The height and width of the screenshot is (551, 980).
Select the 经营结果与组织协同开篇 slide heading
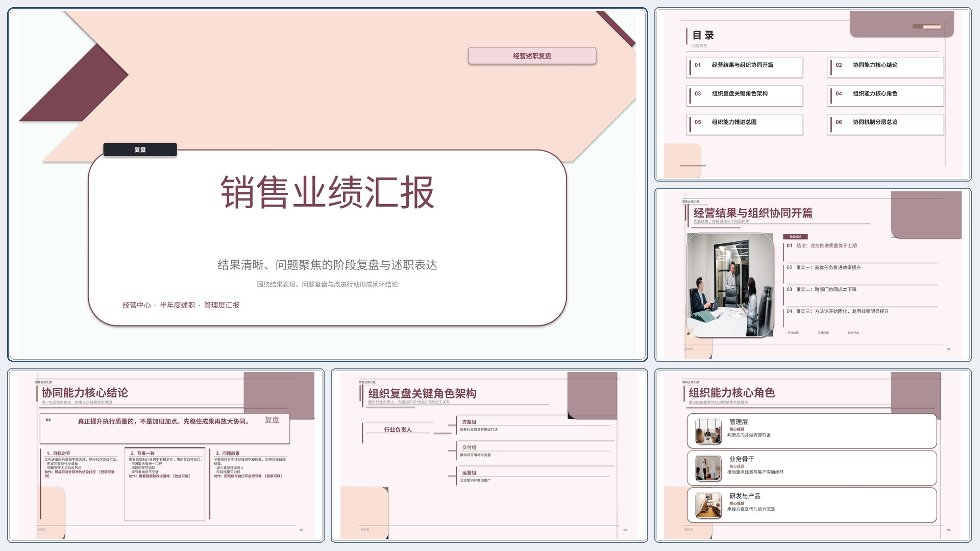753,213
